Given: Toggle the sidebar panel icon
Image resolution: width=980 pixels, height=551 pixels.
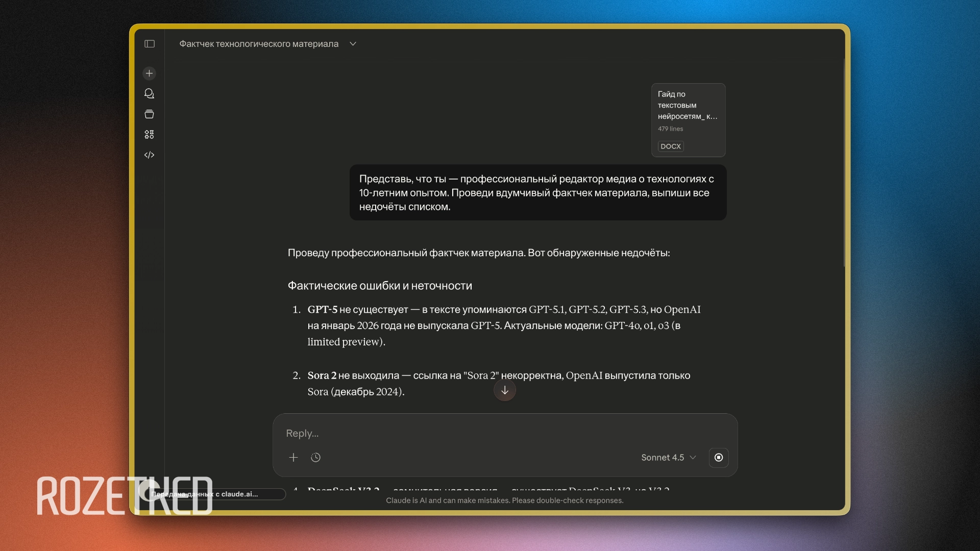Looking at the screenshot, I should tap(150, 44).
